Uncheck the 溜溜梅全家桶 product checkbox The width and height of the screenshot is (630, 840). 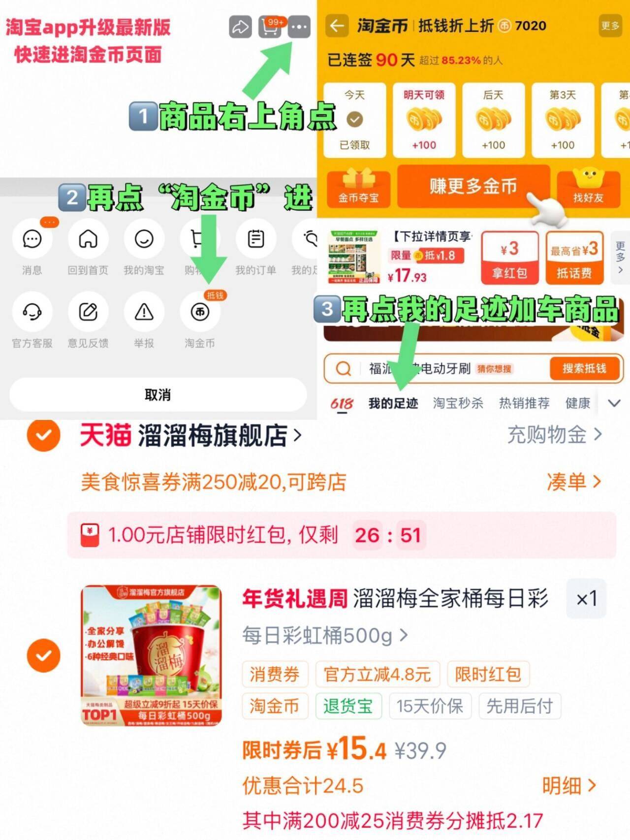pyautogui.click(x=43, y=655)
